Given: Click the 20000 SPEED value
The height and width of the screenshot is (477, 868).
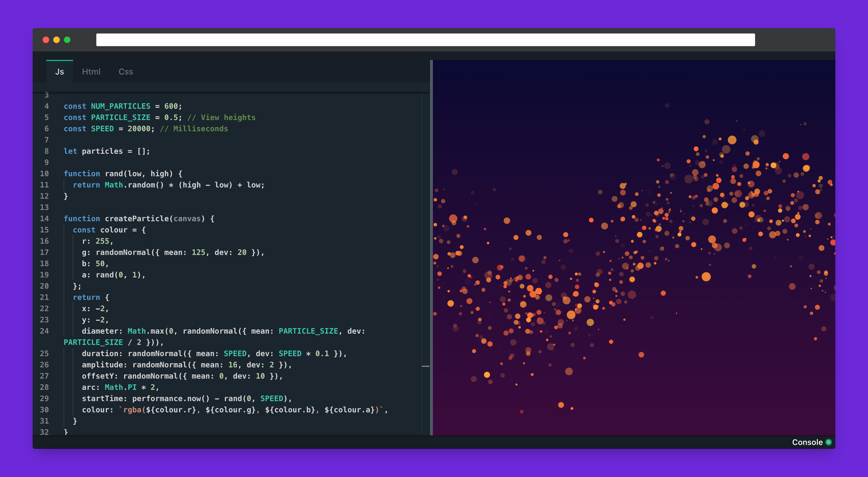Looking at the screenshot, I should tap(139, 128).
